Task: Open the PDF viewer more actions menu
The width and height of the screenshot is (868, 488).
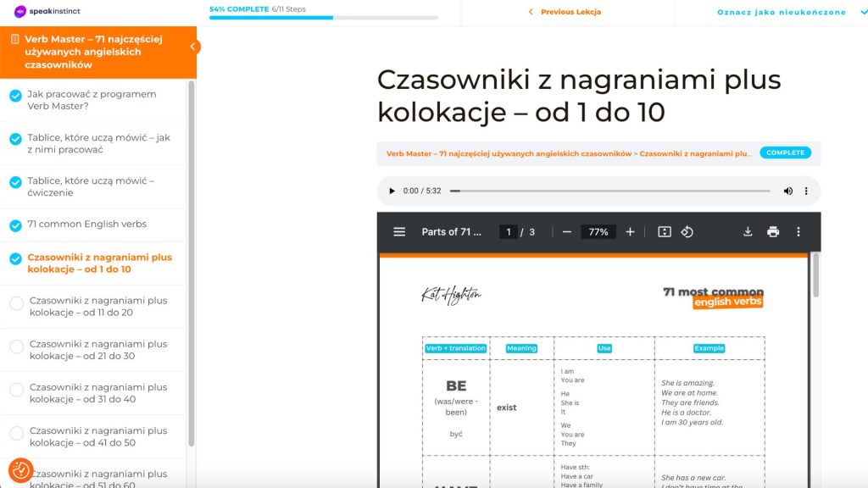Action: point(798,232)
